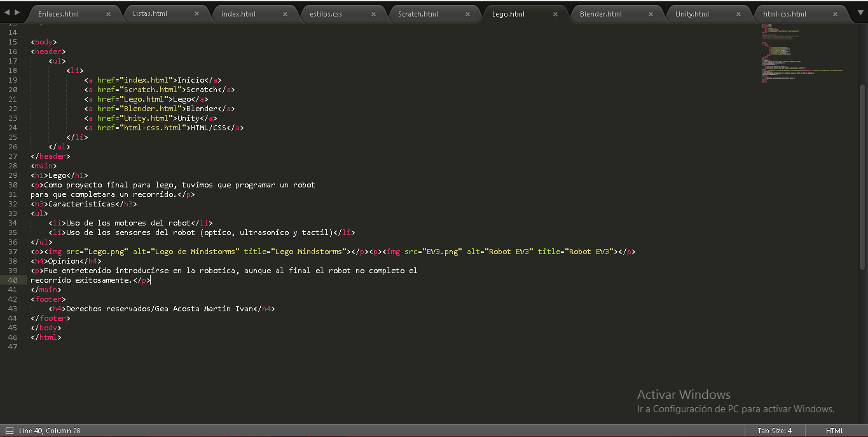Close the Enlaces.html tab
Screen dimensions: 868x437
108,14
